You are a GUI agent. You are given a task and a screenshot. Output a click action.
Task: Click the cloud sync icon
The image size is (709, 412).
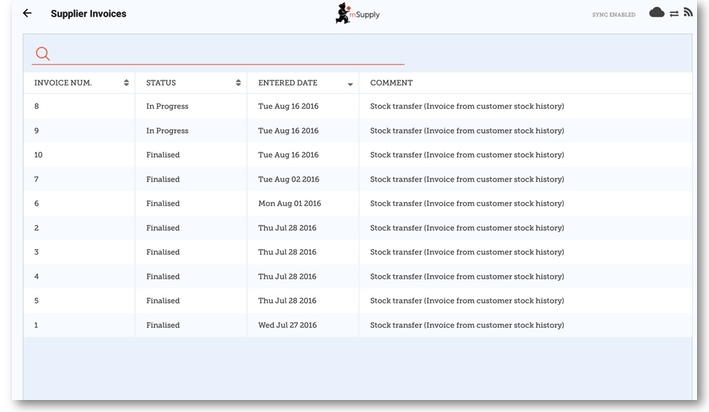tap(656, 13)
